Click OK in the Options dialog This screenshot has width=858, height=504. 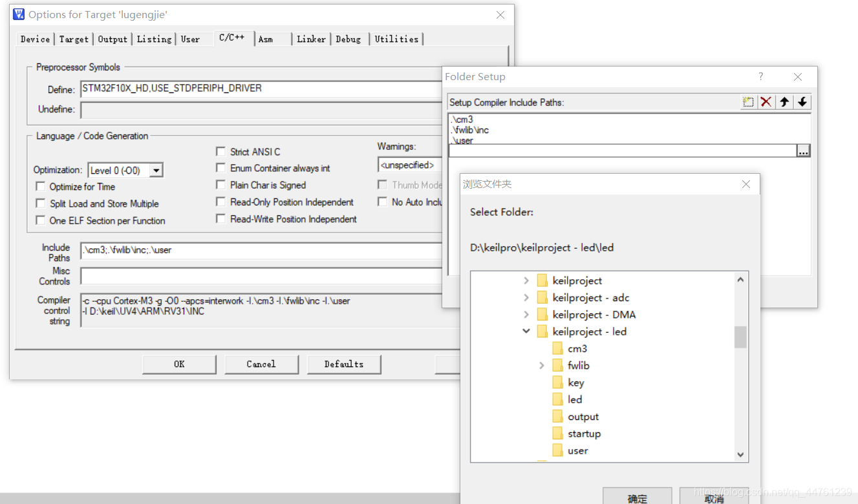[179, 364]
